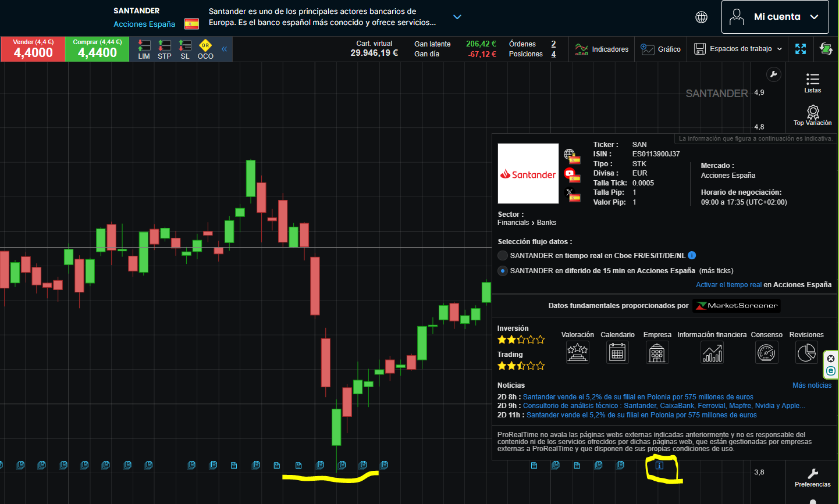Click the 4,9 price axis label
This screenshot has height=504, width=839.
pos(759,92)
